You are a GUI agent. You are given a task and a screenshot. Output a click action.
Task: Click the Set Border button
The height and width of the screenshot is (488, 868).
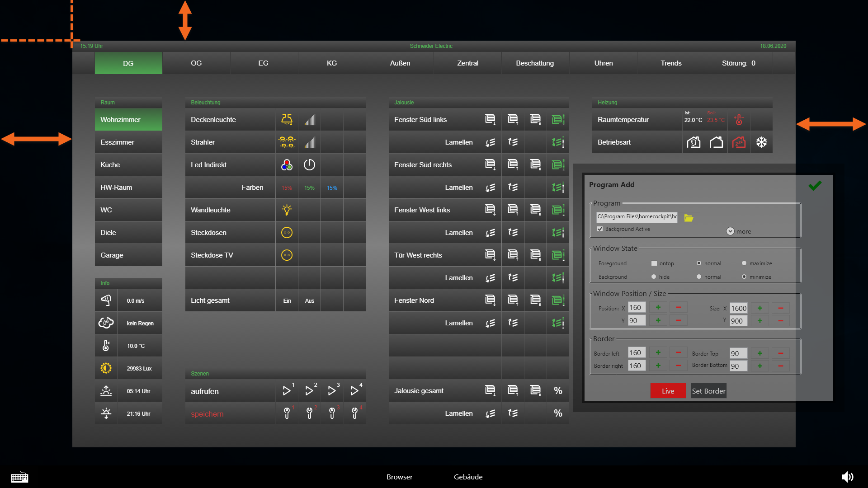[708, 391]
